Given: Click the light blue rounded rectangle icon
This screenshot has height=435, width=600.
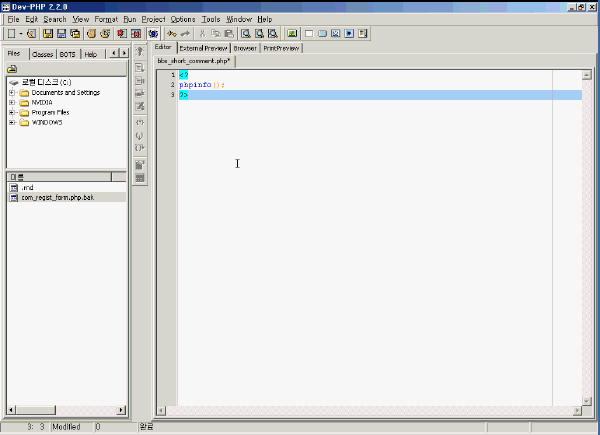Looking at the screenshot, I should click(x=323, y=34).
